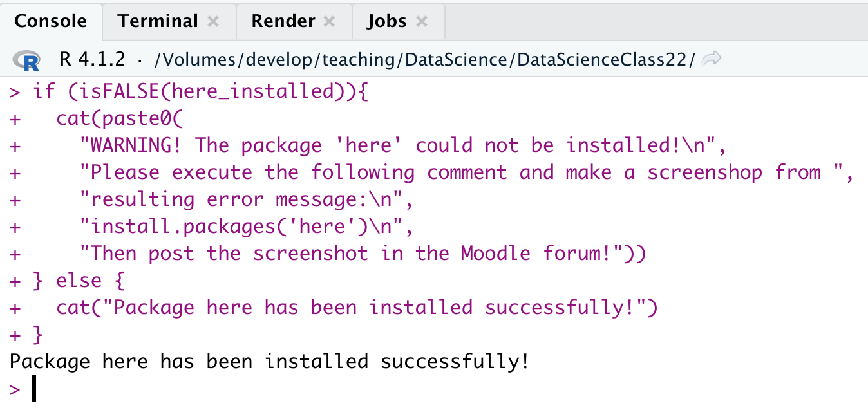Image resolution: width=868 pixels, height=408 pixels.
Task: Click the 'if (isFALSE(here_installed)){' code line
Action: tap(200, 92)
